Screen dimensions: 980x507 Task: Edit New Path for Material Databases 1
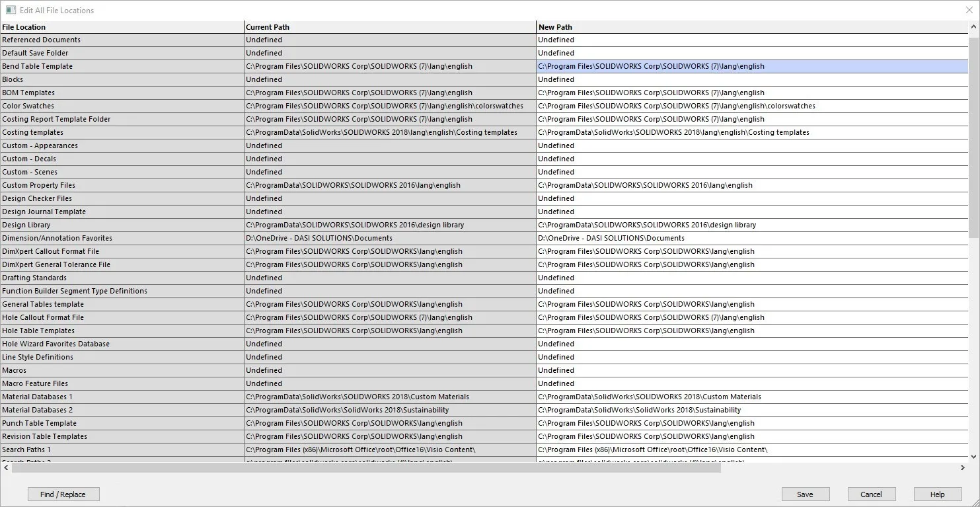(x=752, y=397)
